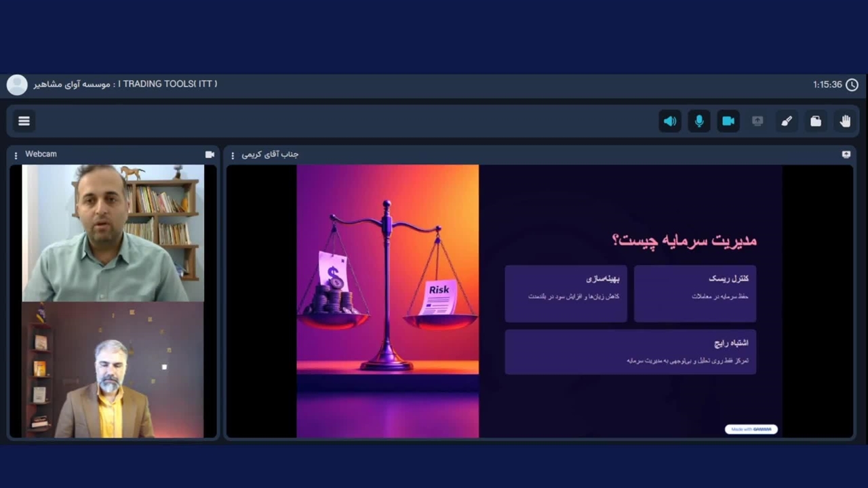Open the files folder icon in toolbar
Screen dimensions: 868x488
click(816, 121)
